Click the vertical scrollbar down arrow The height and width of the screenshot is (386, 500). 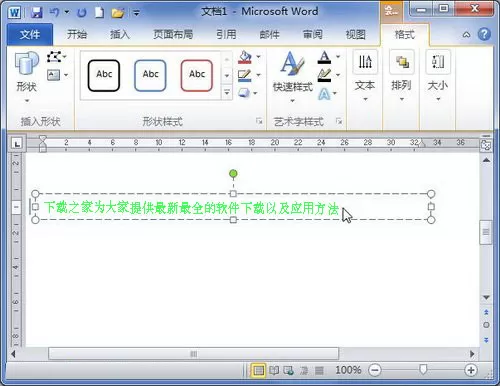click(x=486, y=297)
